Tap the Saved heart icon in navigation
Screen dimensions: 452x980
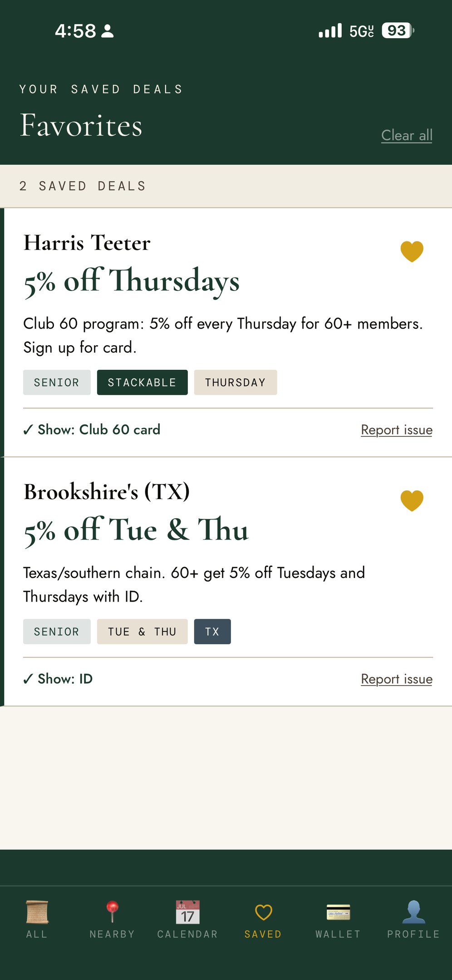point(263,912)
